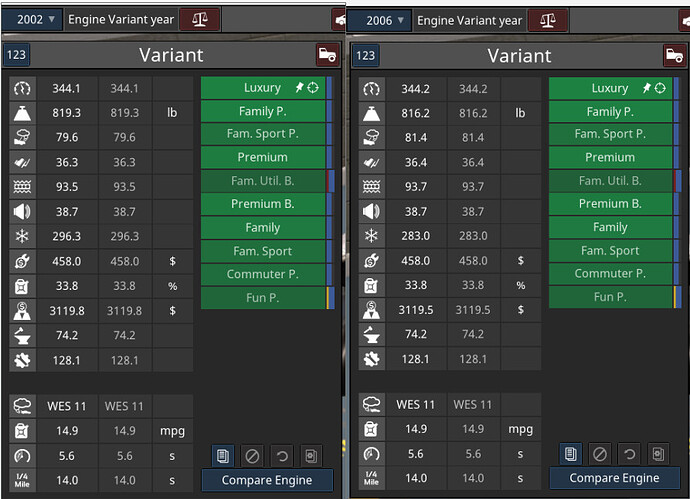The height and width of the screenshot is (499, 690).
Task: Click the pin icon on the left Luxury row
Action: click(299, 88)
